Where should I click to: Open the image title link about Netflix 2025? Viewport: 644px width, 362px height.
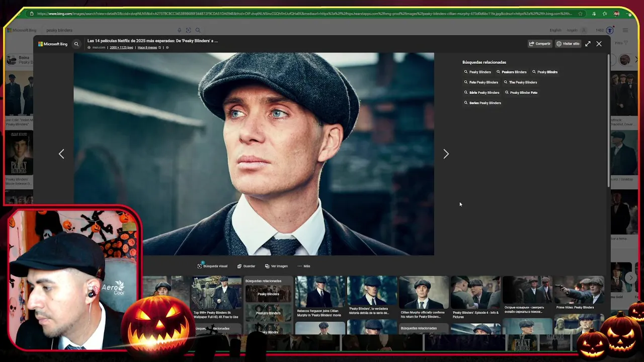pyautogui.click(x=152, y=41)
